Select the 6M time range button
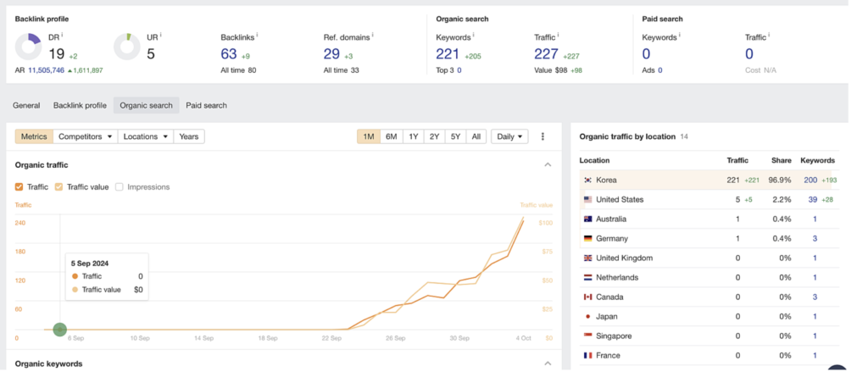Screen dimensions: 868x383 pos(392,136)
